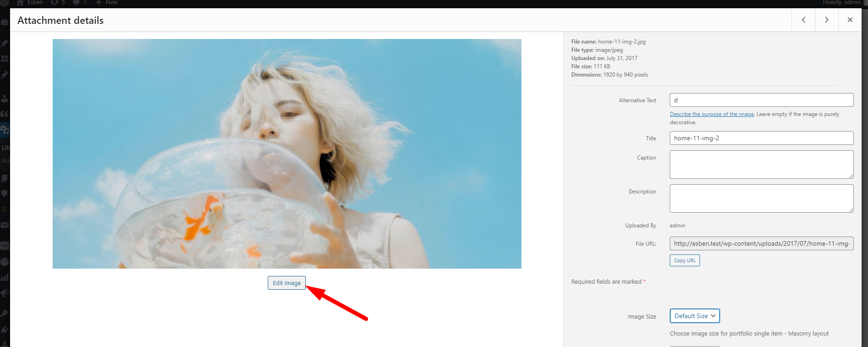
Task: Open the Marketing megaphone icon in sidebar
Action: click(5, 293)
